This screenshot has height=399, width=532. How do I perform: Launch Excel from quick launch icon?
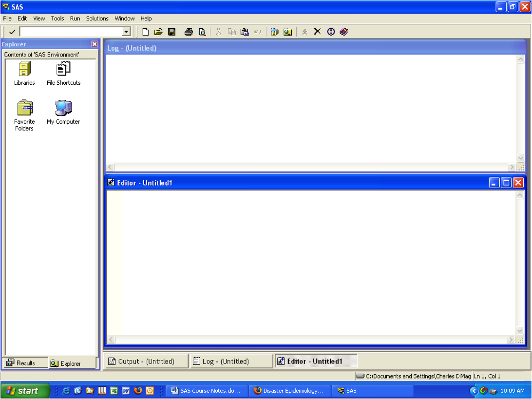(x=114, y=391)
